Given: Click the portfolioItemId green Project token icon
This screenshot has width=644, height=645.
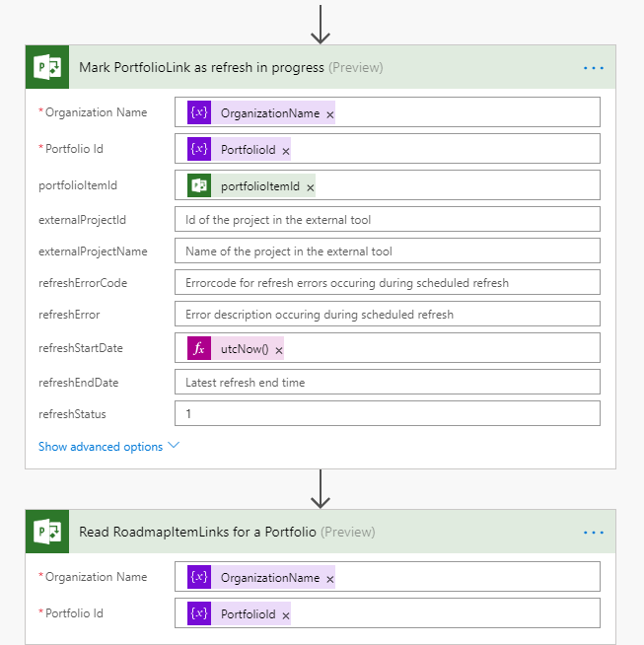Looking at the screenshot, I should coord(199,186).
